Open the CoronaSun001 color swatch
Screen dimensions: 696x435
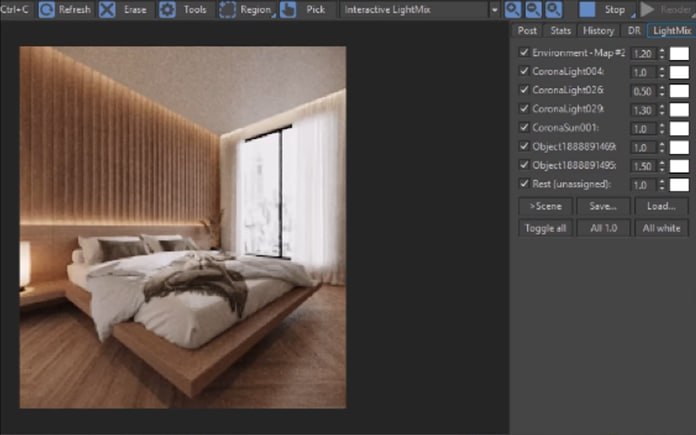[679, 129]
